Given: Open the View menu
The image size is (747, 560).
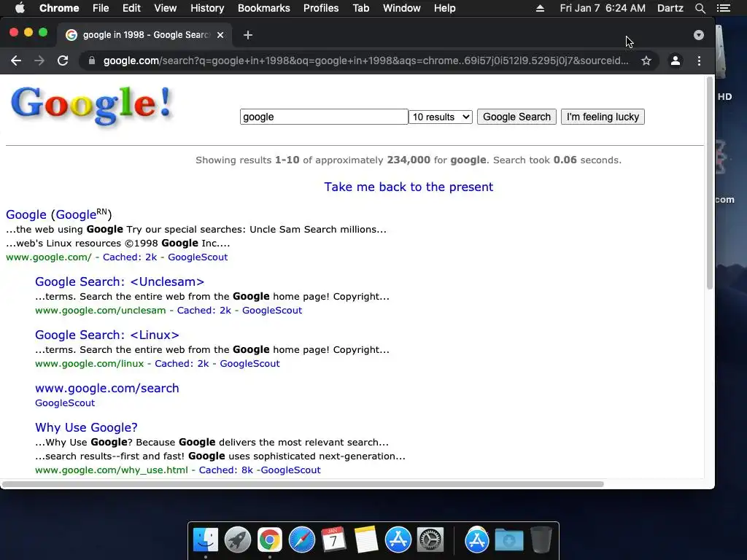Looking at the screenshot, I should [x=166, y=8].
